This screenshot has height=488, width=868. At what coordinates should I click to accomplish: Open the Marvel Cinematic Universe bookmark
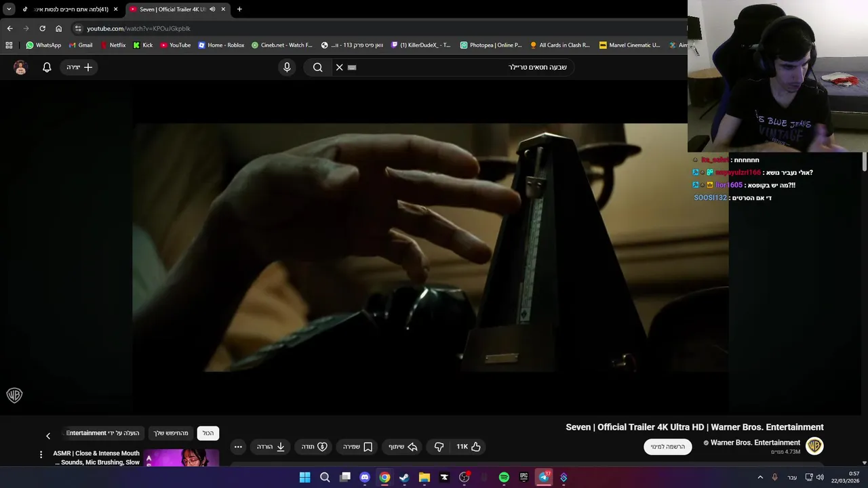coord(629,45)
